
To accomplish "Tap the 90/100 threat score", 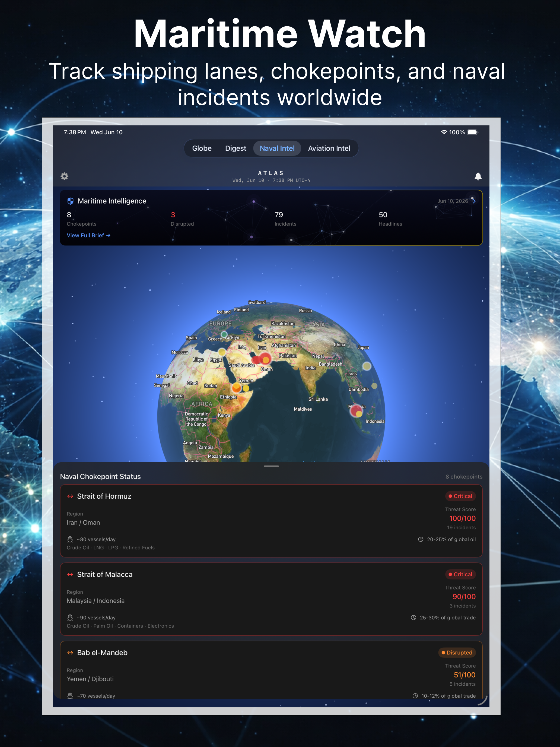I will (464, 597).
